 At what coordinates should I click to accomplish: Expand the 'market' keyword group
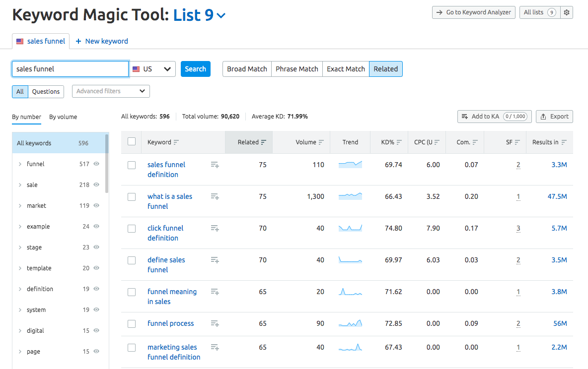pyautogui.click(x=20, y=206)
